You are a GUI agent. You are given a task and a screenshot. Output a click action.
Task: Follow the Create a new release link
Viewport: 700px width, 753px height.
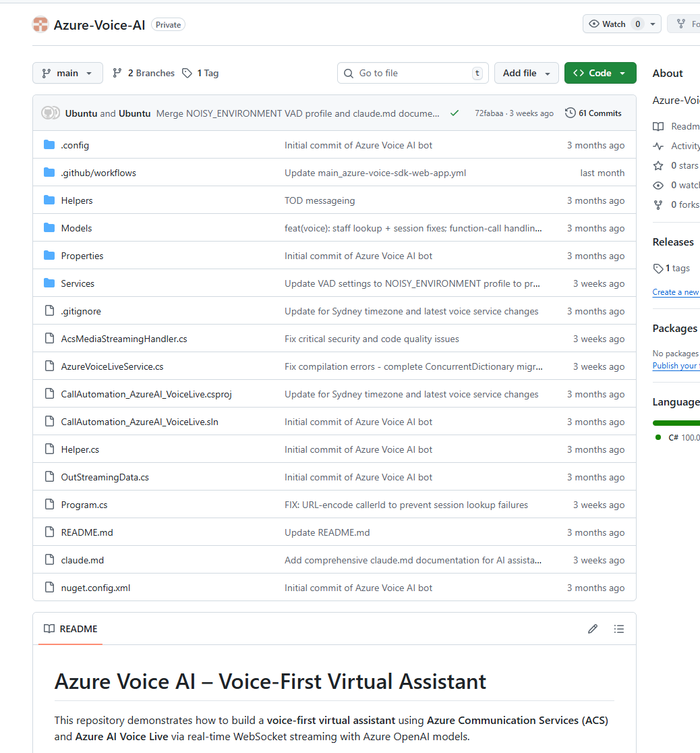[x=675, y=291]
